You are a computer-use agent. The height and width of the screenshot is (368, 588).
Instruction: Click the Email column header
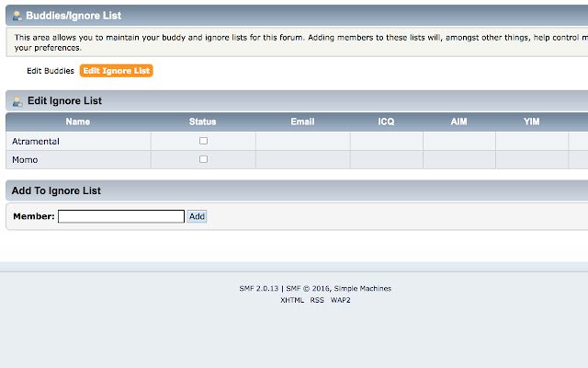pos(302,121)
